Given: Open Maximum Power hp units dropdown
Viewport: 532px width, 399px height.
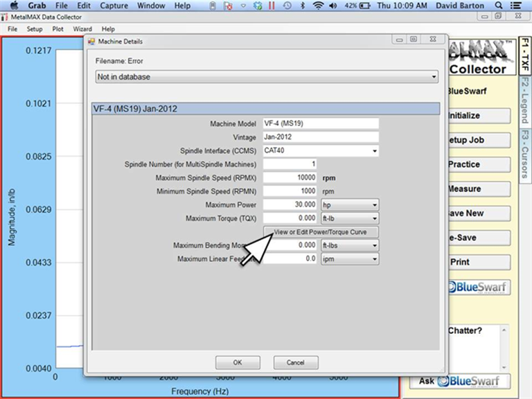Looking at the screenshot, I should (350, 205).
